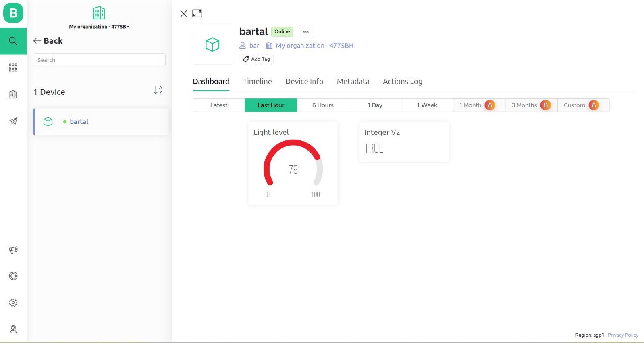Open the three-dot device actions menu
644x343 pixels.
(x=306, y=31)
